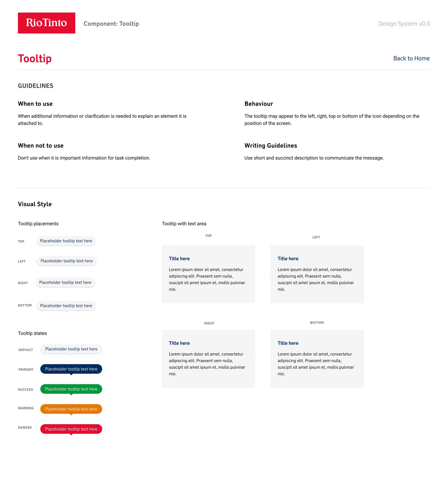Screen dimensions: 448x478
Task: Click the Tooltip states subheading
Action: click(x=32, y=333)
